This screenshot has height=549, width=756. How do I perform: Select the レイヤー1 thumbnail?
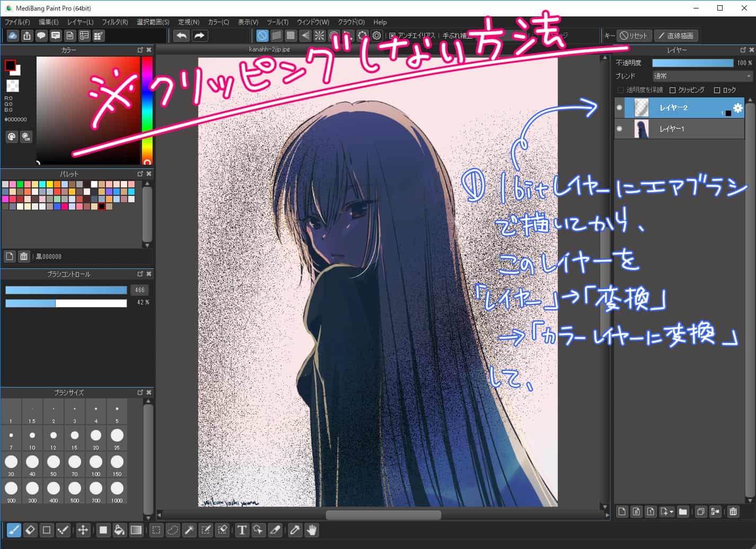pyautogui.click(x=642, y=129)
